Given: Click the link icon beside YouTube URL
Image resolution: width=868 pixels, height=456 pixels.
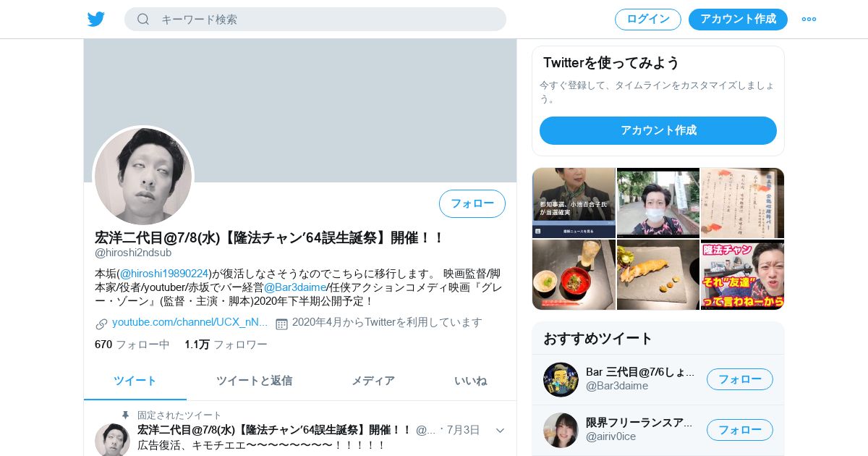Looking at the screenshot, I should [x=101, y=324].
